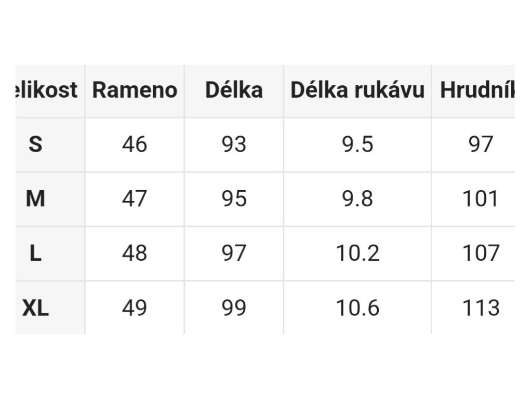
Task: Select the Délka column header
Action: [234, 90]
